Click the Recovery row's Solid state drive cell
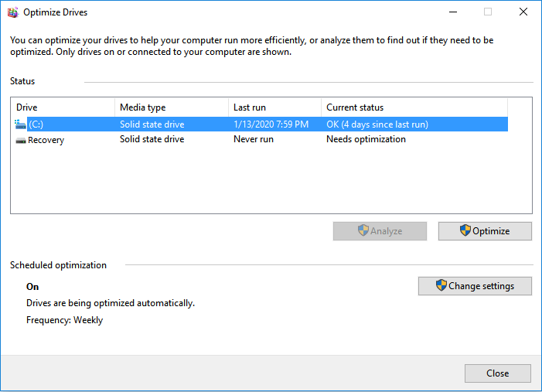This screenshot has height=392, width=542. pos(152,140)
